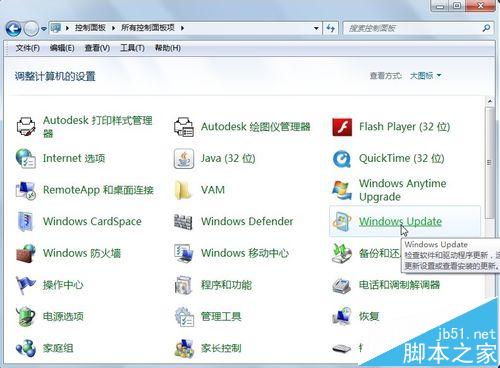
Task: Open the Internet 选项 text link
Action: [74, 158]
